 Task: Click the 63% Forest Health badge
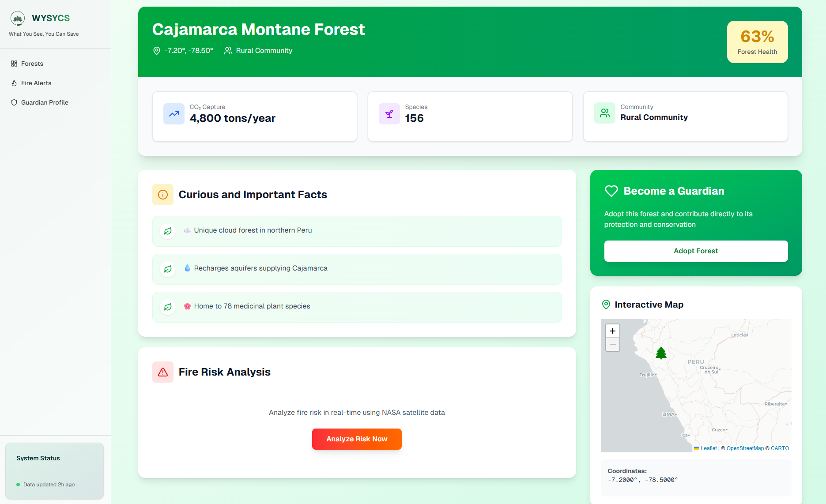(757, 41)
